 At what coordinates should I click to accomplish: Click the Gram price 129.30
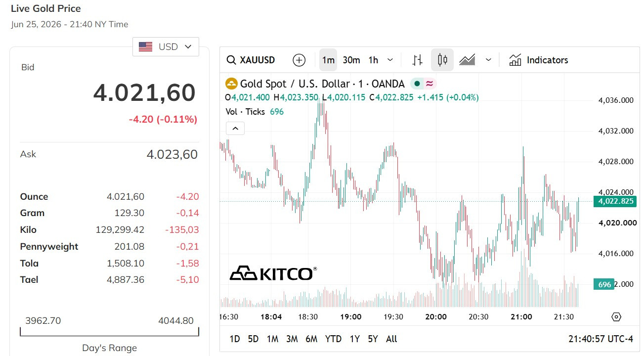coord(129,213)
